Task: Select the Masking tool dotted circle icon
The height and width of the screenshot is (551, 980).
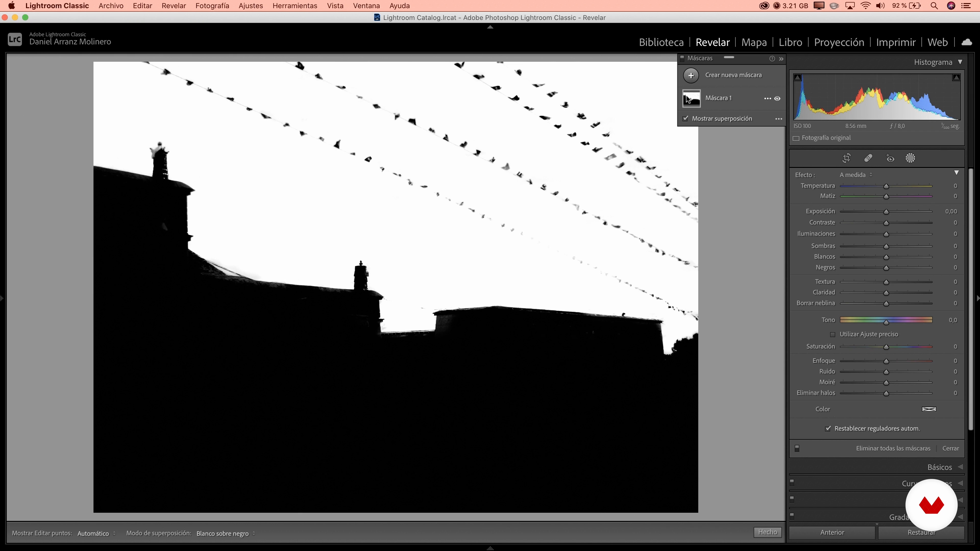Action: click(x=910, y=158)
